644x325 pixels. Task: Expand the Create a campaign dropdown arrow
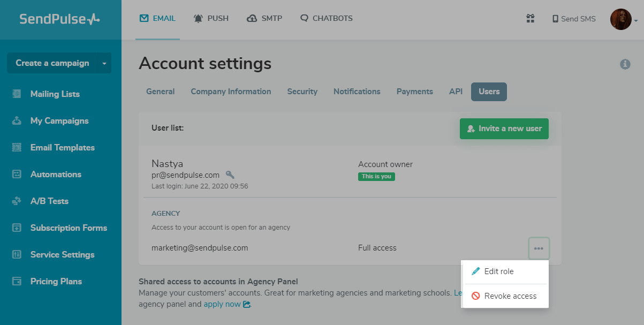(x=104, y=63)
